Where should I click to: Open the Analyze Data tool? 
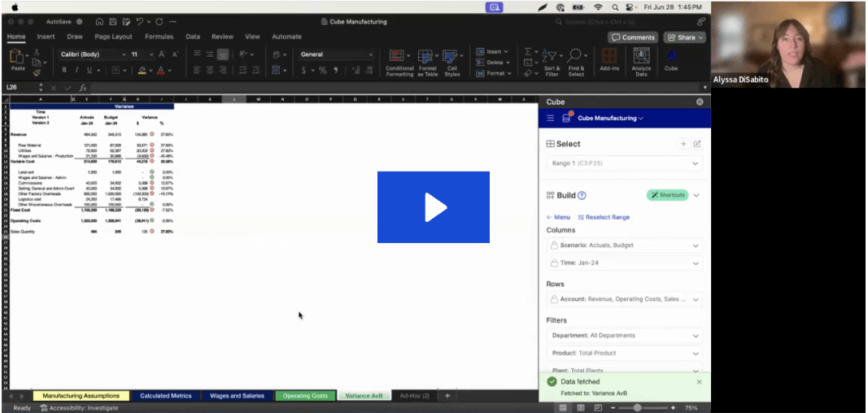point(641,62)
